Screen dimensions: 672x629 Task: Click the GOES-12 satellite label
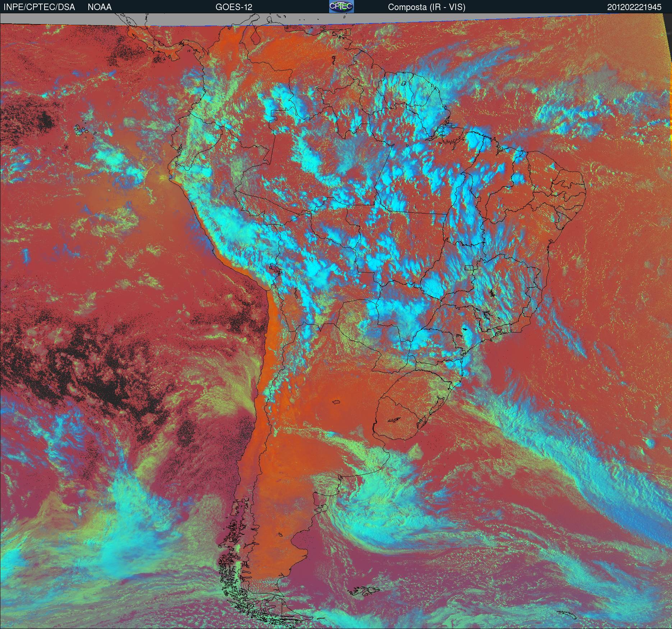pyautogui.click(x=234, y=7)
